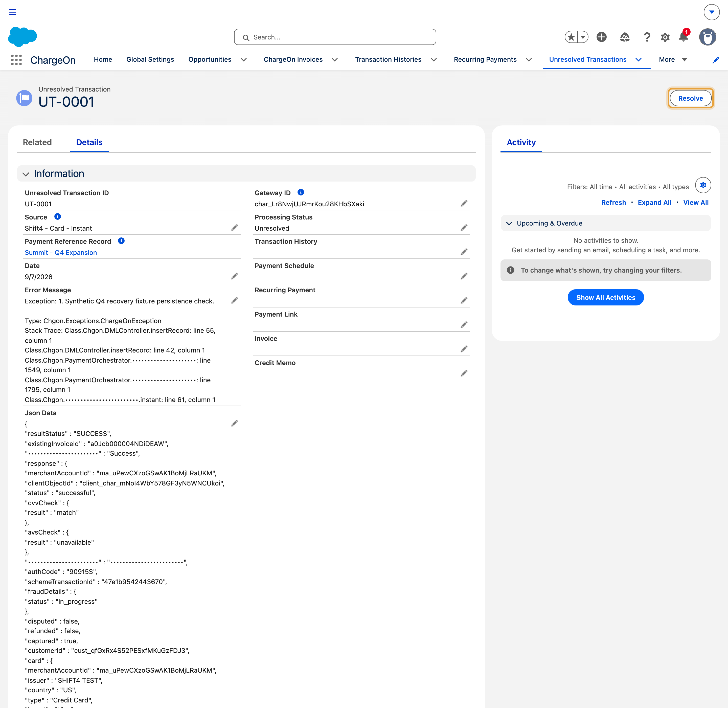
Task: Edit the Source field
Action: [234, 228]
